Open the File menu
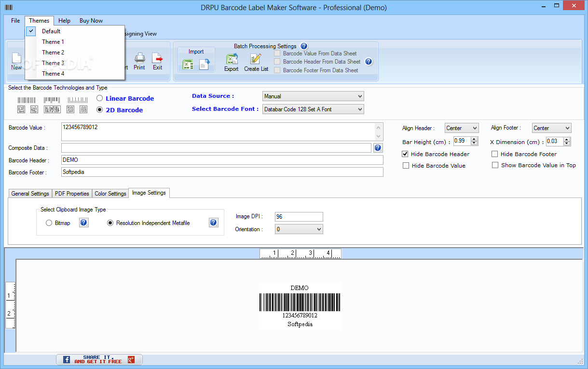Image resolution: width=588 pixels, height=369 pixels. (15, 21)
